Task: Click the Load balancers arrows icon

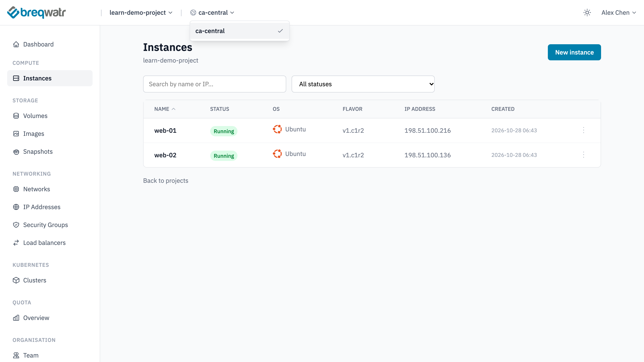Action: tap(16, 243)
